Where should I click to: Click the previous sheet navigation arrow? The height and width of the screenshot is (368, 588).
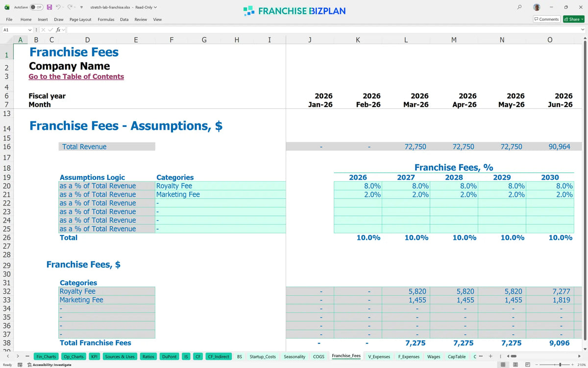[9, 356]
